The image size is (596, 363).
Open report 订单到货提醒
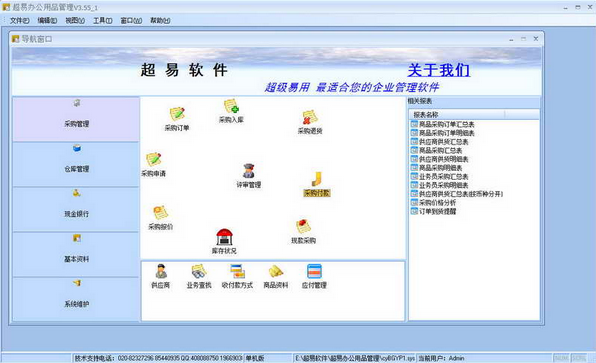point(433,211)
